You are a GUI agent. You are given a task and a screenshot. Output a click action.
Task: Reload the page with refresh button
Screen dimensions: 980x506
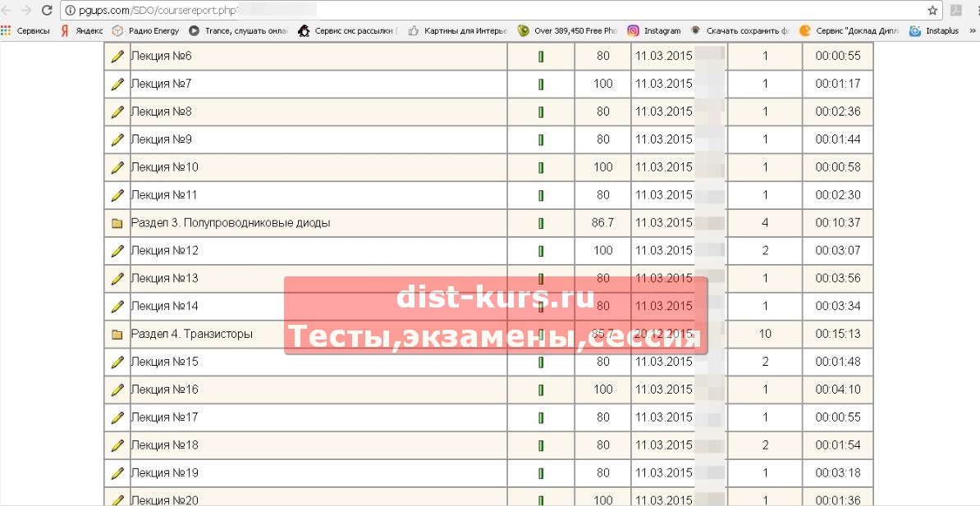[x=46, y=11]
